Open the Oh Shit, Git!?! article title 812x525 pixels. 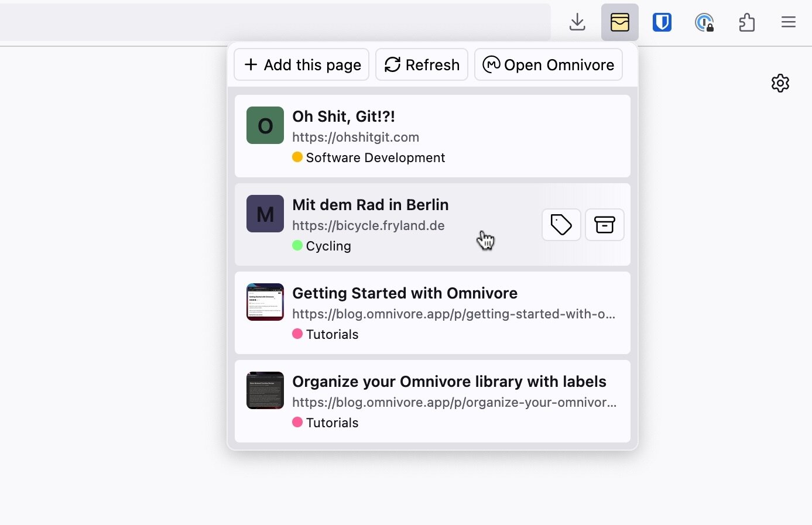(344, 116)
